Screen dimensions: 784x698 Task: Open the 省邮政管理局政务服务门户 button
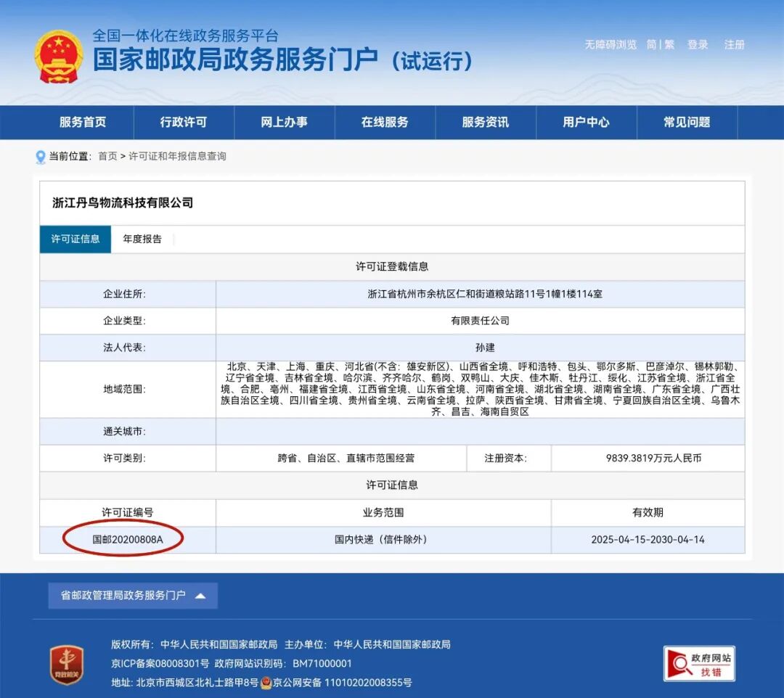point(123,595)
